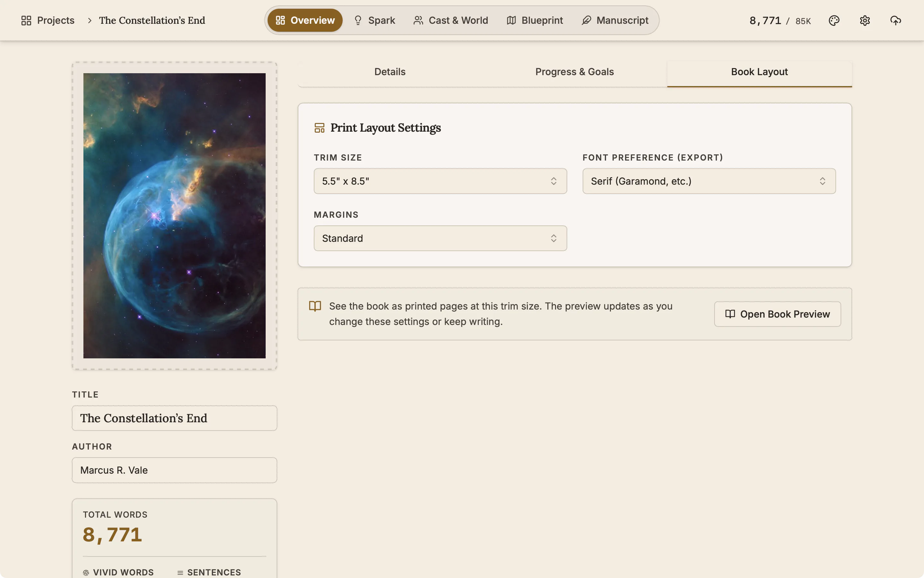Click the Projects grid icon
924x578 pixels.
point(26,20)
